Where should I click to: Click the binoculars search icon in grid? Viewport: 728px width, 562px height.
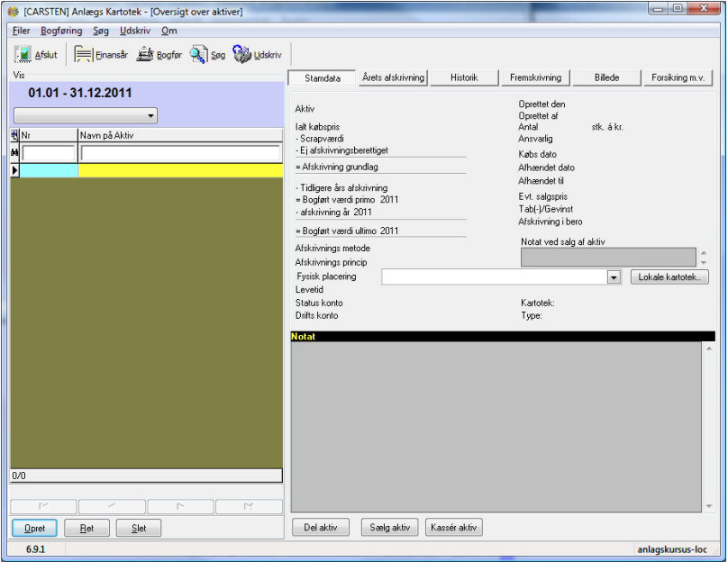click(14, 153)
